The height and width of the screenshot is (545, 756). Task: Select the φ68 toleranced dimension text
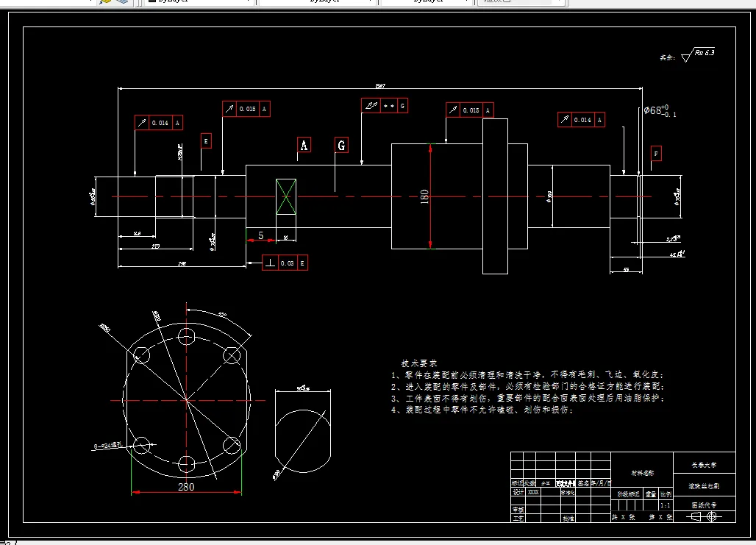(x=660, y=111)
